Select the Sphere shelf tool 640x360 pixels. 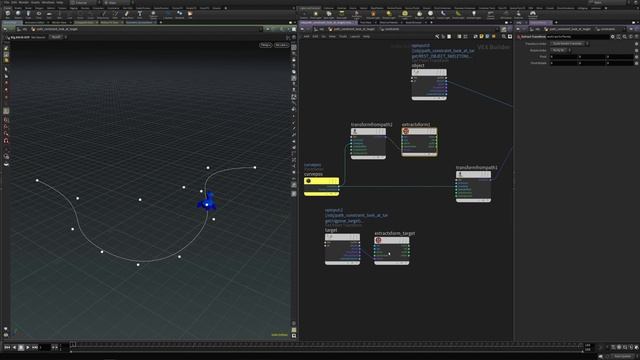[18, 14]
